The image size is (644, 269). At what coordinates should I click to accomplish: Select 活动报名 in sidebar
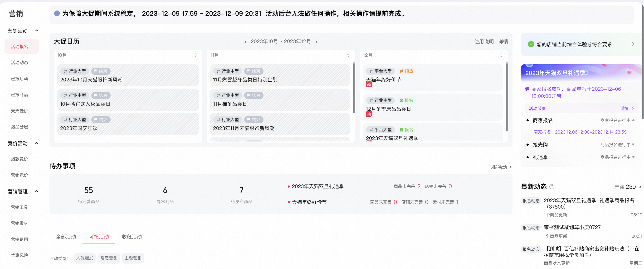[22, 47]
